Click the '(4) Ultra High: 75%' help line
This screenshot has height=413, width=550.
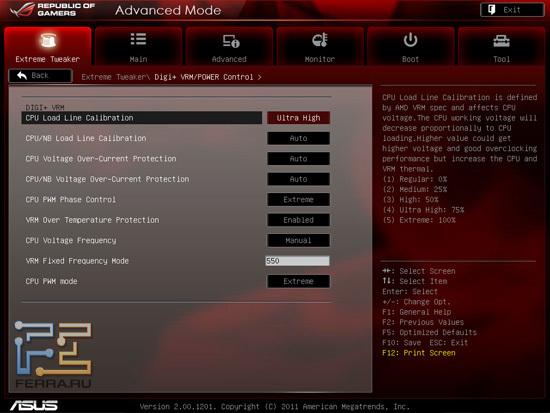(x=423, y=210)
